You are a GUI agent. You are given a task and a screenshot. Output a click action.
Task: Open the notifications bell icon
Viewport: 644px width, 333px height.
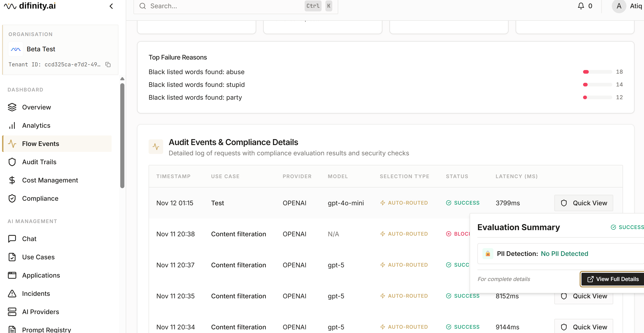coord(581,6)
